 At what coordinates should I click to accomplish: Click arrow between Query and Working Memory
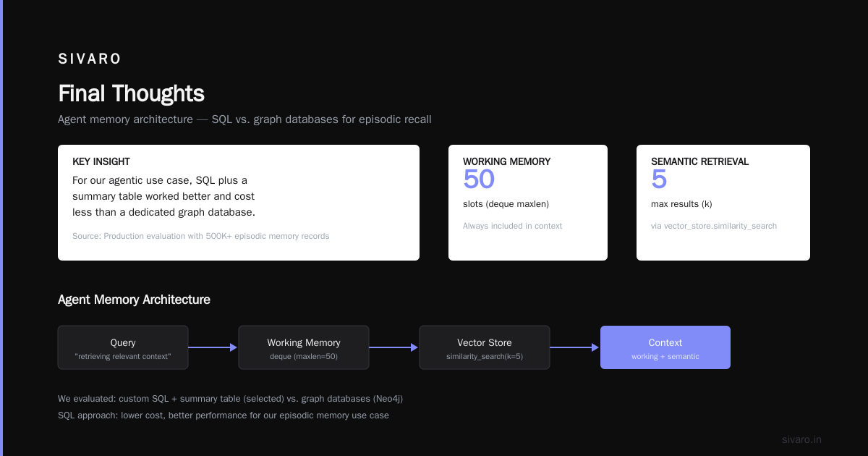(x=213, y=347)
